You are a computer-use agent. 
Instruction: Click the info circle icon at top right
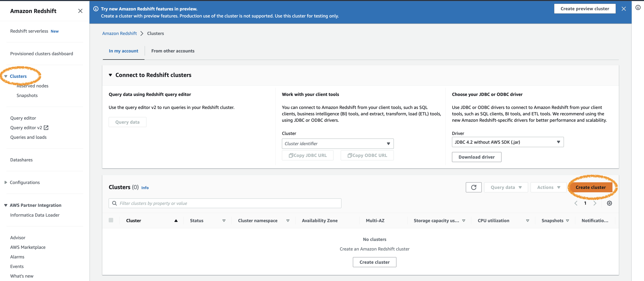(x=638, y=8)
